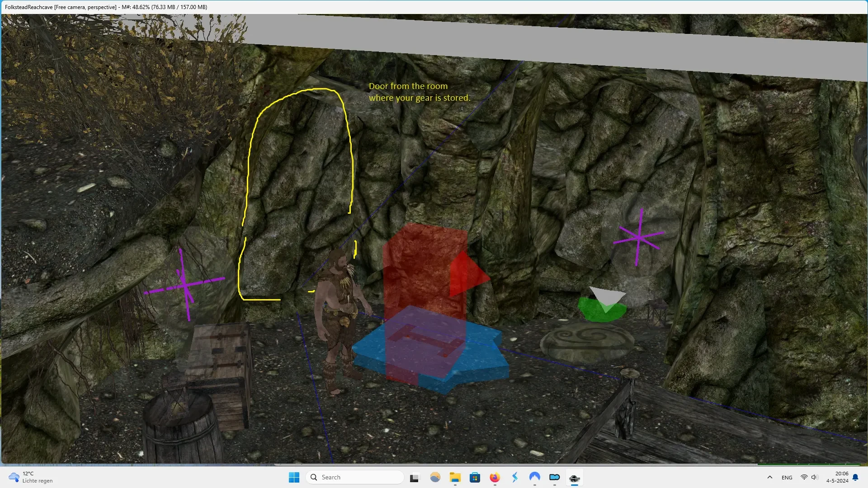This screenshot has width=868, height=488.
Task: Launch Firefox from the taskbar
Action: click(x=495, y=477)
